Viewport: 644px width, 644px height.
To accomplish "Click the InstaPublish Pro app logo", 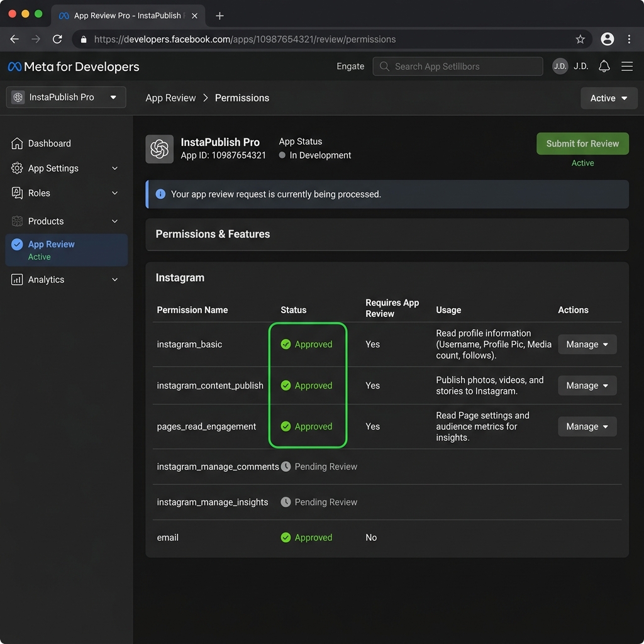I will pyautogui.click(x=159, y=149).
